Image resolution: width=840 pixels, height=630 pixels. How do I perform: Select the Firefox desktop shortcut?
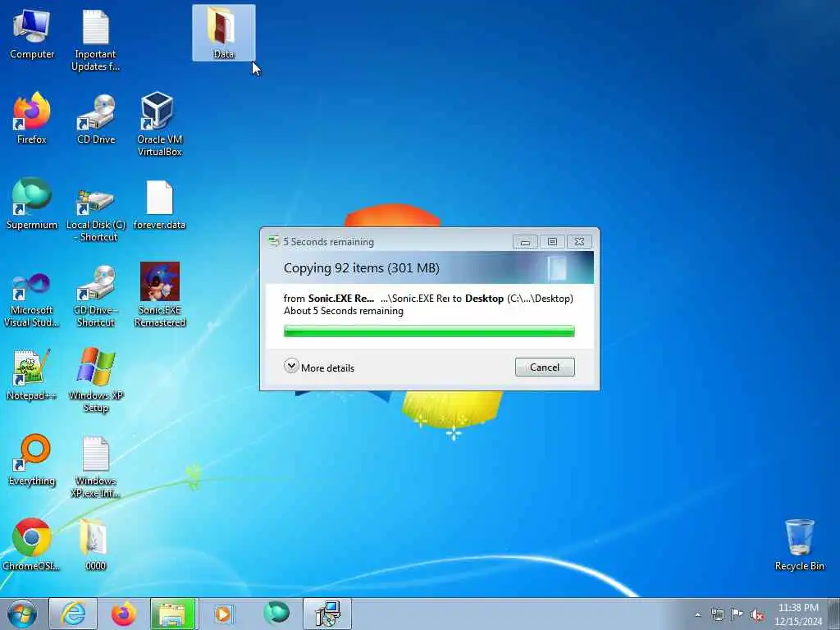click(x=32, y=118)
